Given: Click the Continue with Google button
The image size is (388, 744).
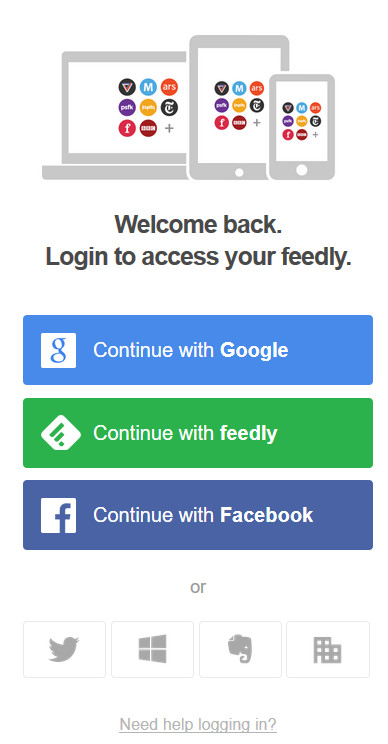Looking at the screenshot, I should 198,350.
